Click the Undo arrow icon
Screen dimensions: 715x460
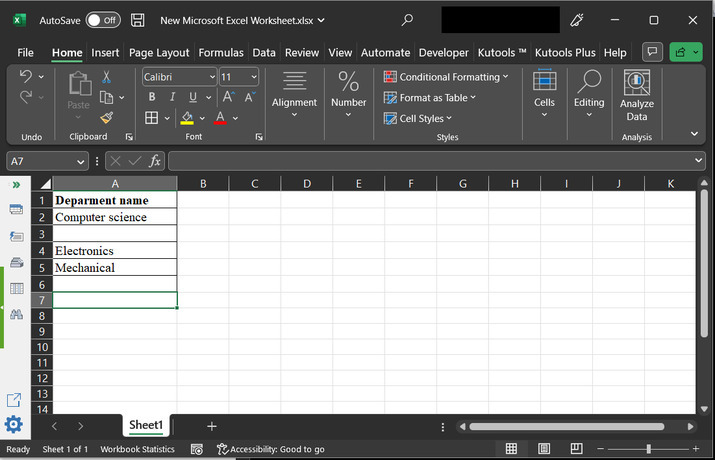[x=26, y=77]
